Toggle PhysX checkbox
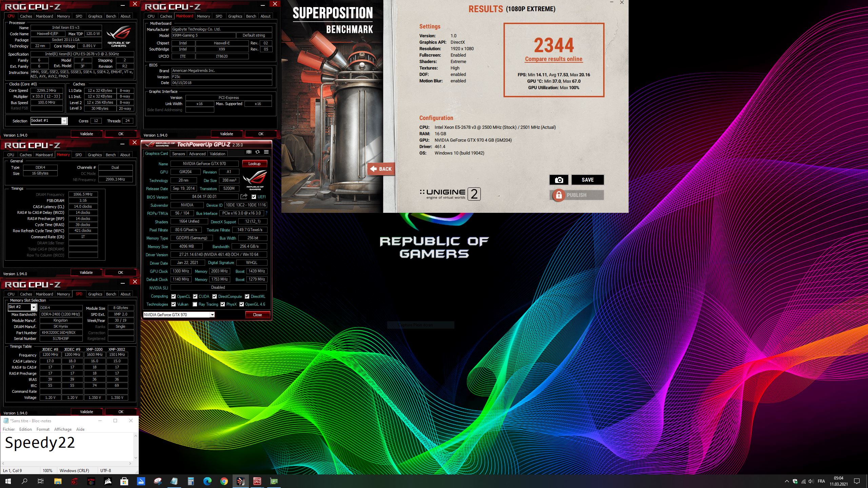Image resolution: width=868 pixels, height=488 pixels. pyautogui.click(x=222, y=304)
